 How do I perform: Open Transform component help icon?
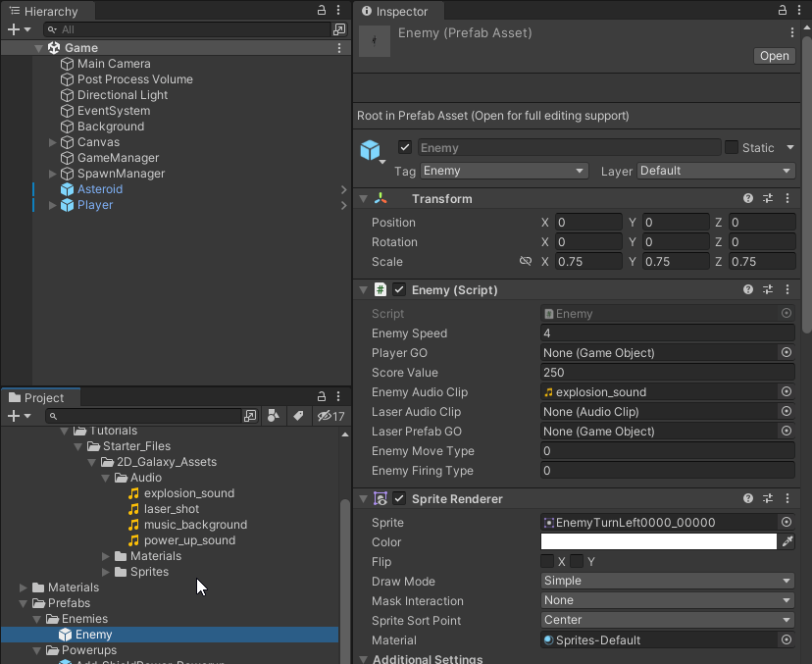pyautogui.click(x=748, y=198)
